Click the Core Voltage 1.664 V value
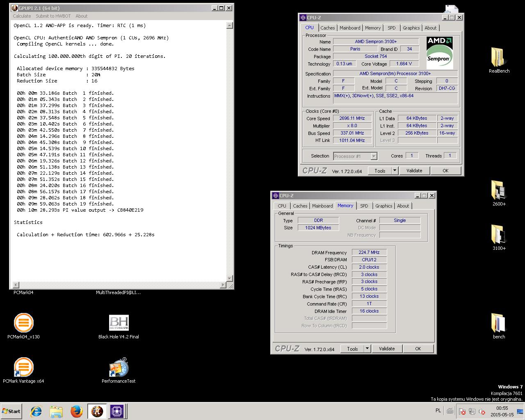This screenshot has width=525, height=420. tap(404, 64)
